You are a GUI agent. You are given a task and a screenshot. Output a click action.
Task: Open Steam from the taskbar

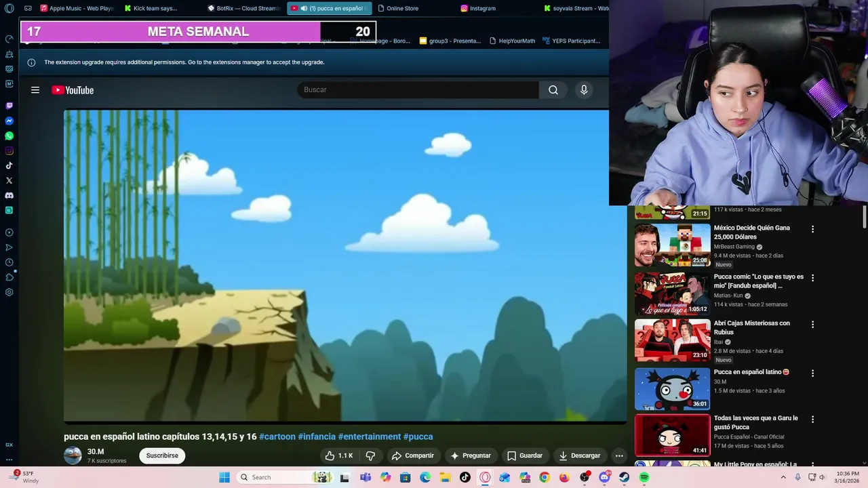624,477
